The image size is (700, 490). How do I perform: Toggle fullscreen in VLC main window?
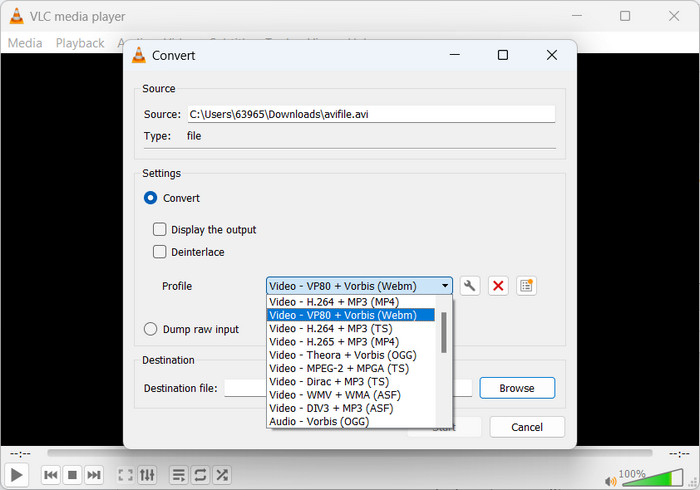pyautogui.click(x=125, y=475)
